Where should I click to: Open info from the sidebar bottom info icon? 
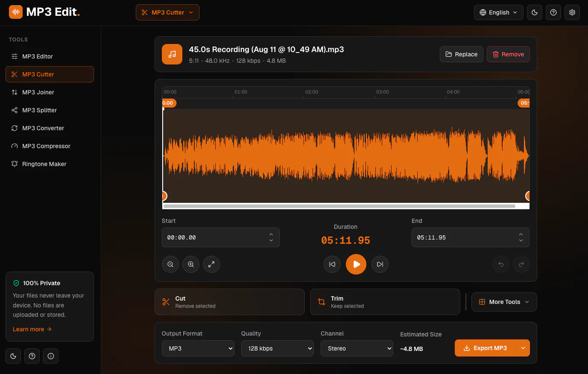51,356
